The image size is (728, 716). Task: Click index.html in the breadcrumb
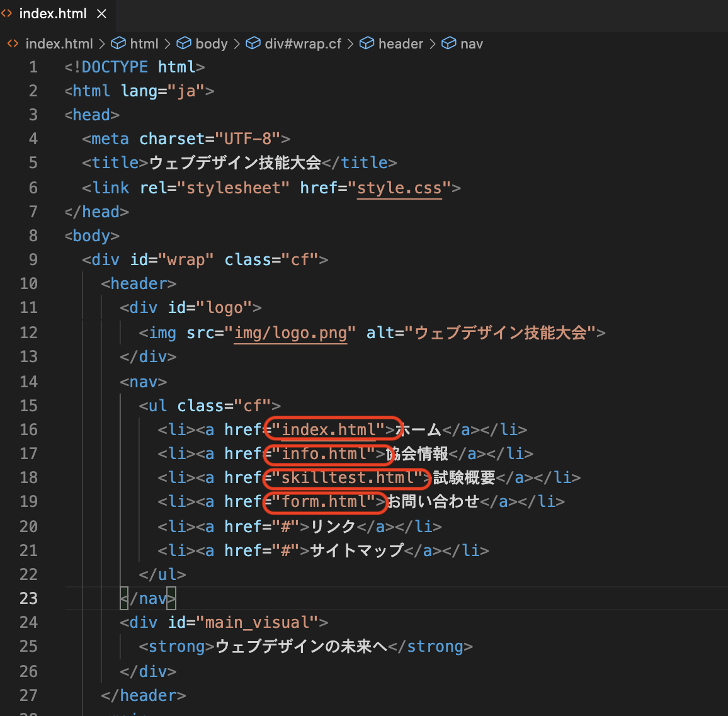click(x=59, y=43)
